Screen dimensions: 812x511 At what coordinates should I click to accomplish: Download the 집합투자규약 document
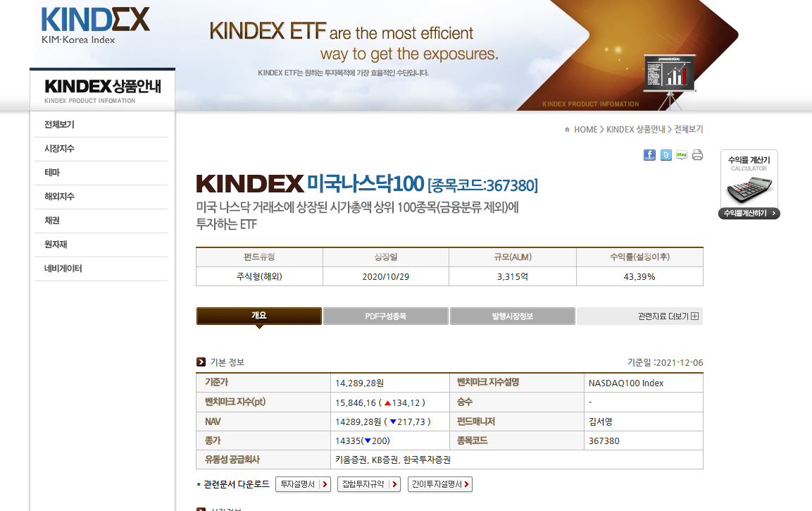coord(369,484)
